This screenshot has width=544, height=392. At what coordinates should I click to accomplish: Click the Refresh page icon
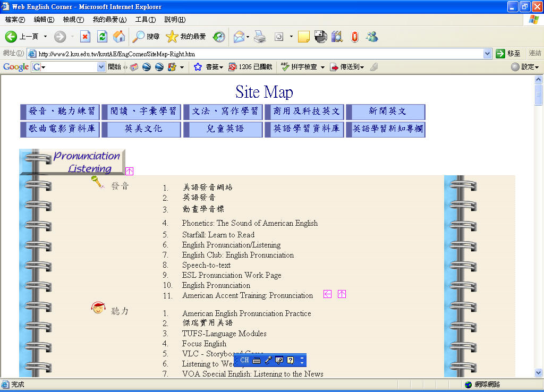103,37
